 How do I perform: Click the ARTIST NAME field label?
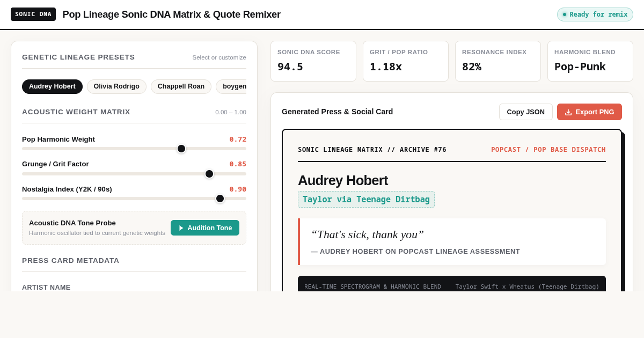(x=46, y=288)
